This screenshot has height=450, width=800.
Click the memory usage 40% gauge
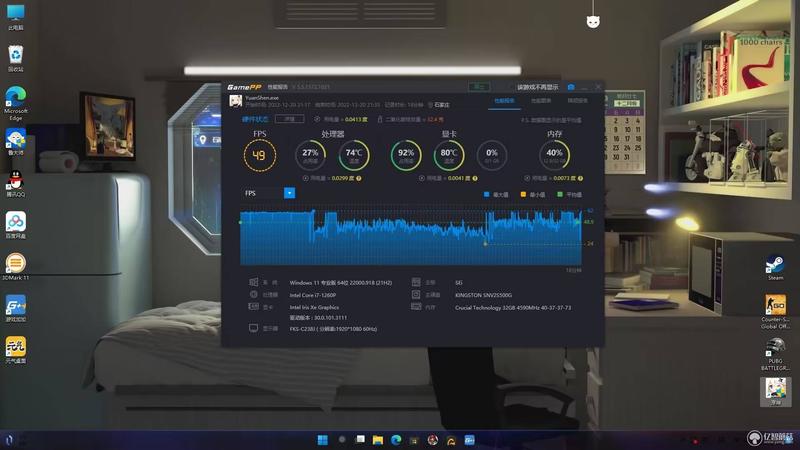pyautogui.click(x=555, y=155)
